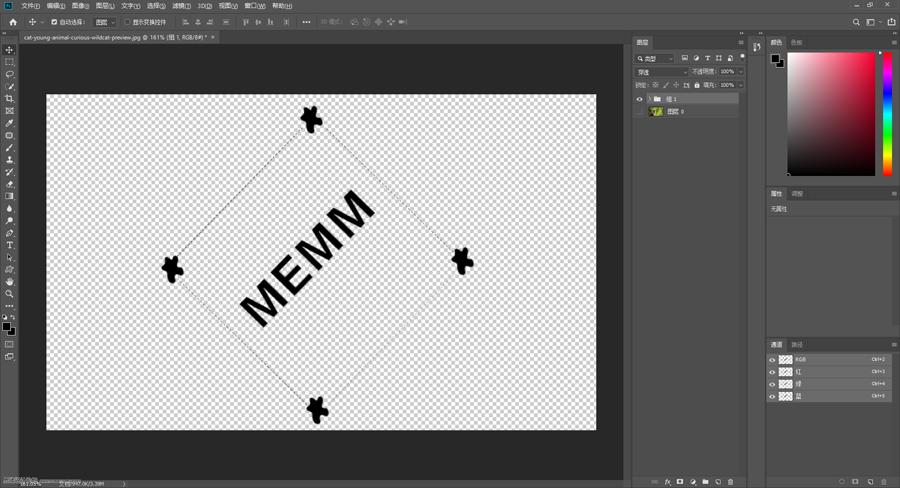Select the Zoom tool in the toolbar
Screen dimensions: 900x488
10,294
